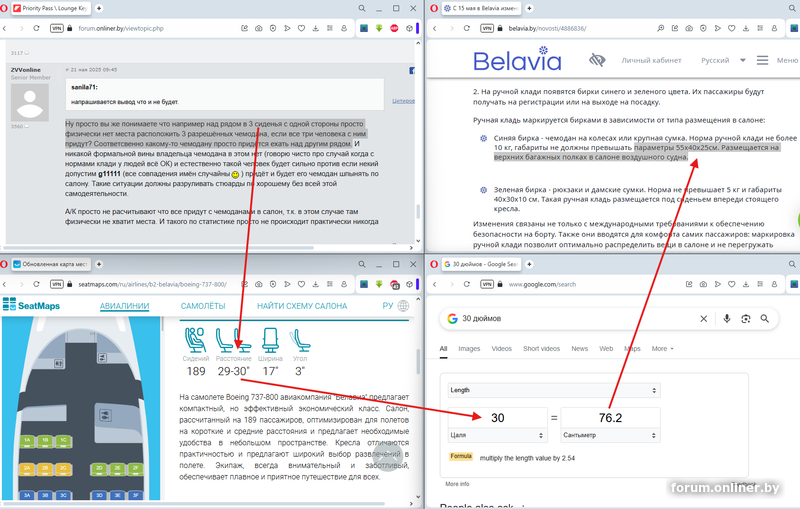Select the Обновленная карта мест tab
Image resolution: width=800 pixels, height=509 pixels.
point(50,264)
